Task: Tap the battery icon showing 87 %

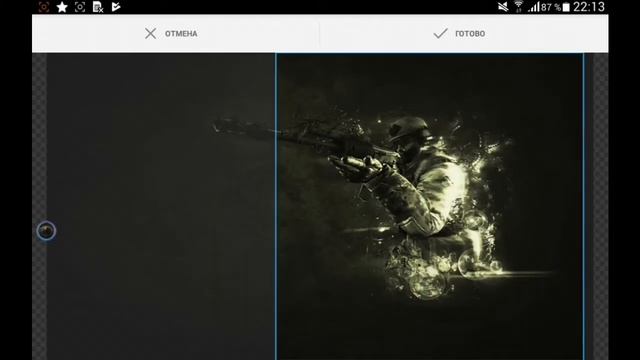Action: point(566,7)
